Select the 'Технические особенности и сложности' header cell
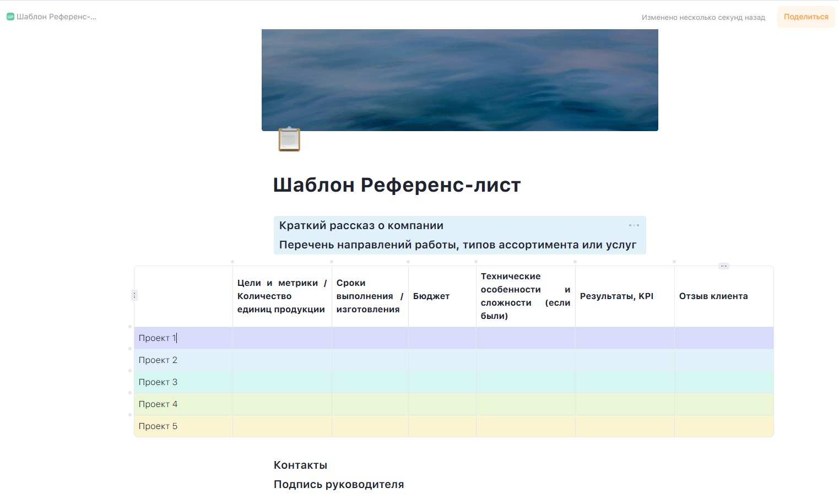Image resolution: width=839 pixels, height=504 pixels. click(x=526, y=296)
